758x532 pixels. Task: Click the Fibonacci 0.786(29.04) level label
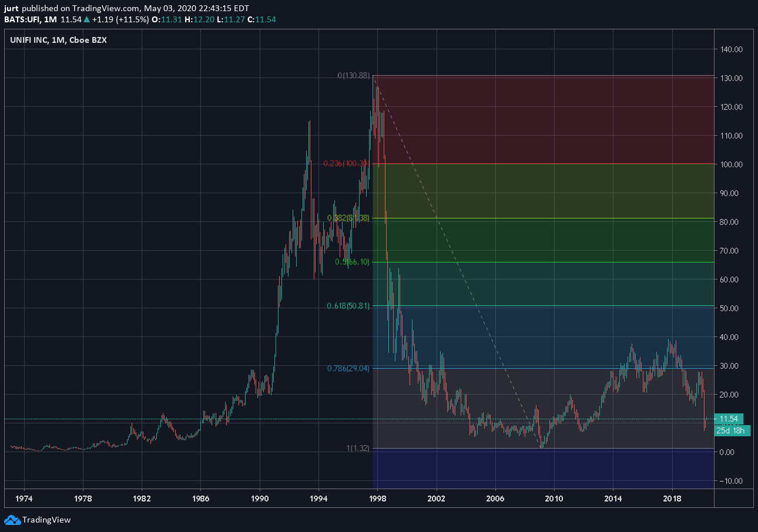pos(348,368)
